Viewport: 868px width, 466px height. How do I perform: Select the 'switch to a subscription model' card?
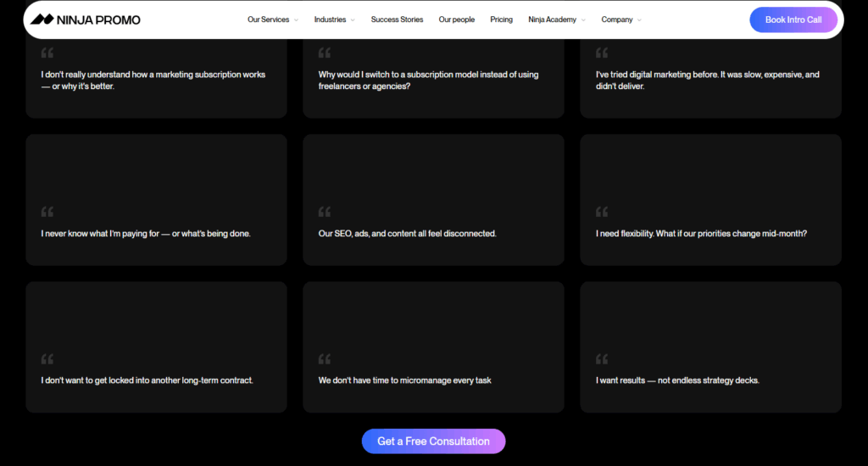(x=433, y=80)
